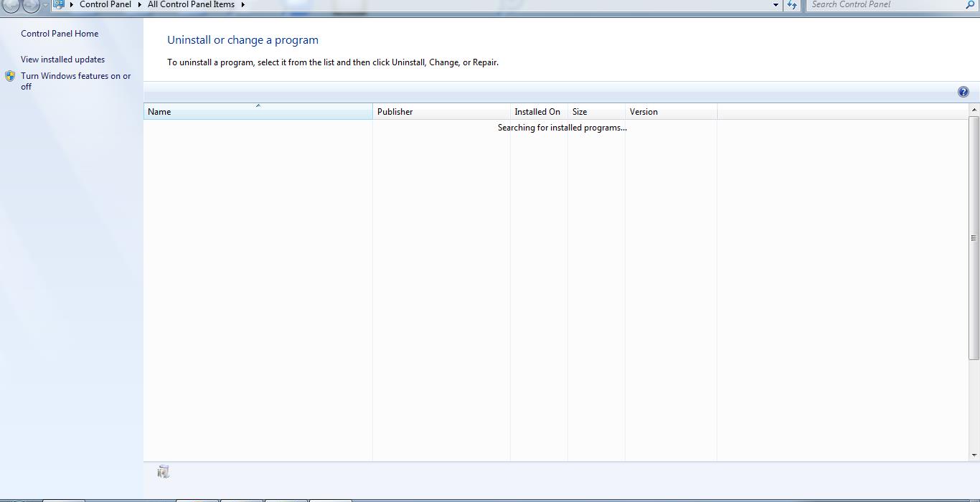Viewport: 980px width, 502px height.
Task: Click the Back navigation arrow button
Action: point(11,6)
